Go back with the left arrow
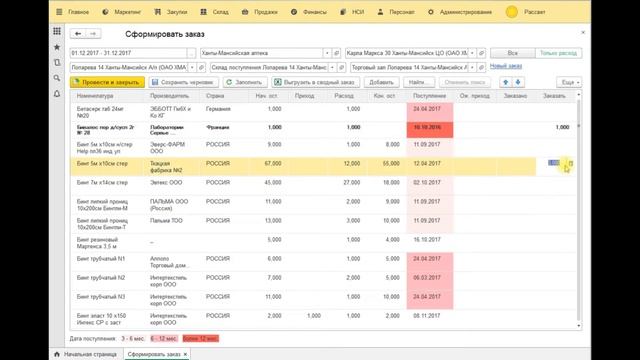640x360 pixels. click(x=78, y=34)
